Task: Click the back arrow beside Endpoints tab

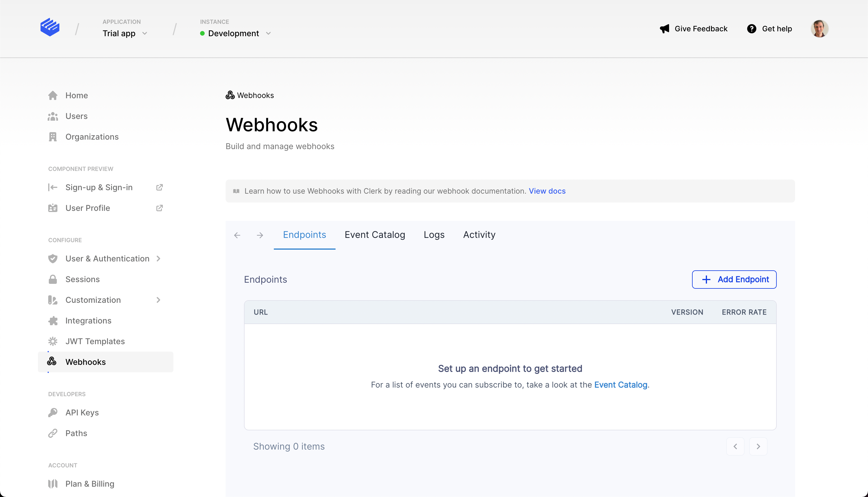Action: 237,235
